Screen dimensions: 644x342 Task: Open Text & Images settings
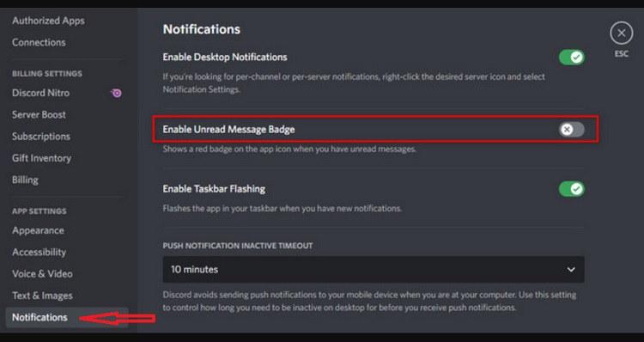click(42, 296)
